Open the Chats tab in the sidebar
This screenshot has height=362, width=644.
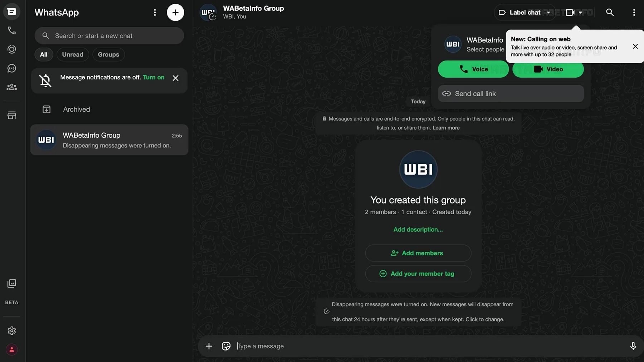coord(12,12)
